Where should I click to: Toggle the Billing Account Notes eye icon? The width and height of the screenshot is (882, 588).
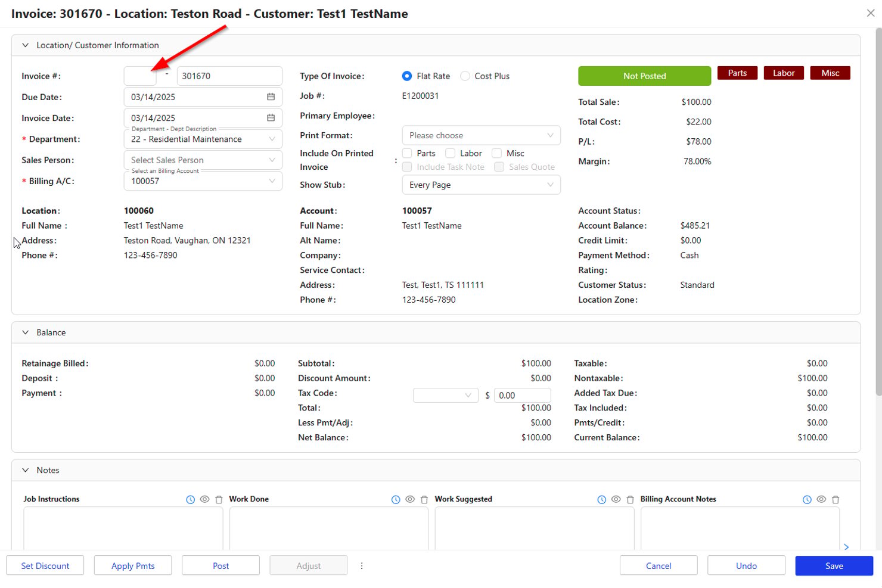(821, 499)
